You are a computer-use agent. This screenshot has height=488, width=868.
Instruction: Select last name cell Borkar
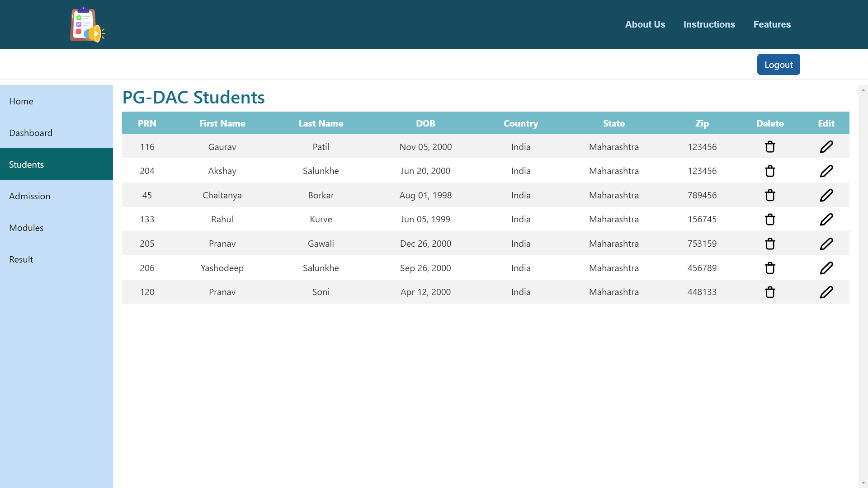[321, 195]
